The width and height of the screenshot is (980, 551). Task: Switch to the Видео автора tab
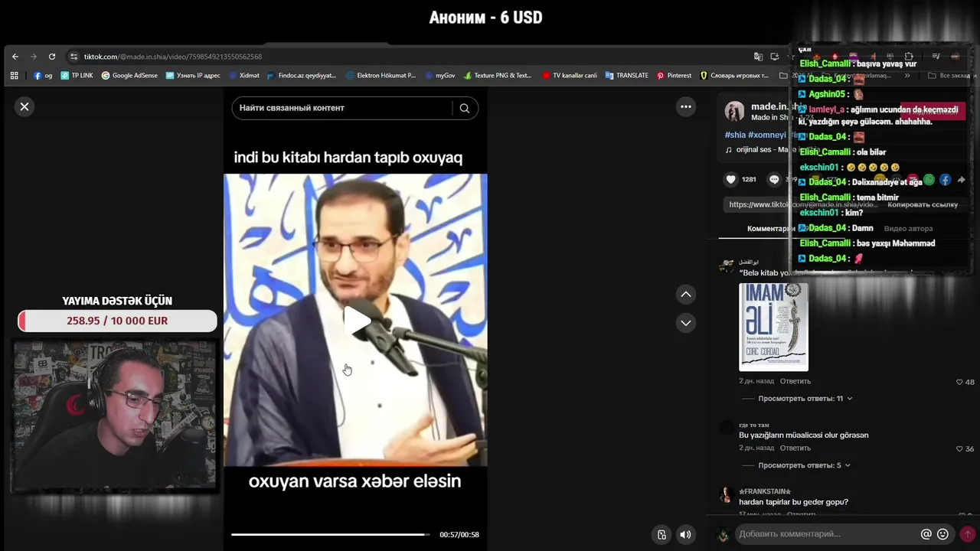tap(908, 228)
